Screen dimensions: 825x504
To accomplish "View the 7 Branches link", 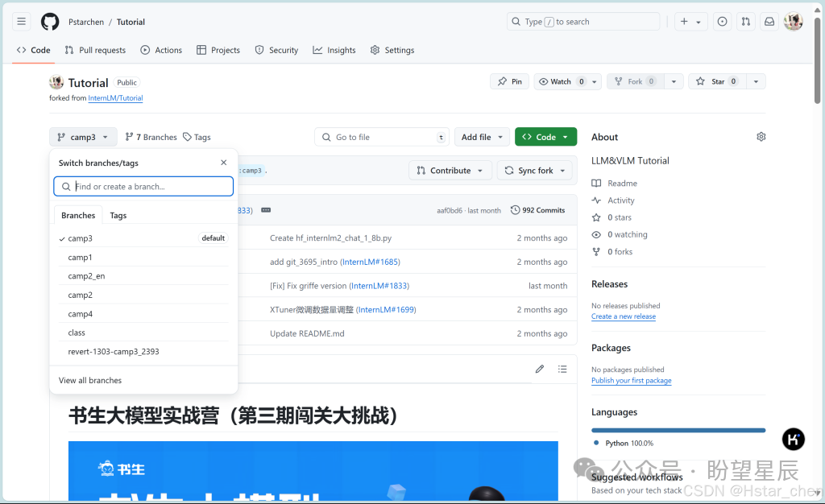I will point(151,137).
